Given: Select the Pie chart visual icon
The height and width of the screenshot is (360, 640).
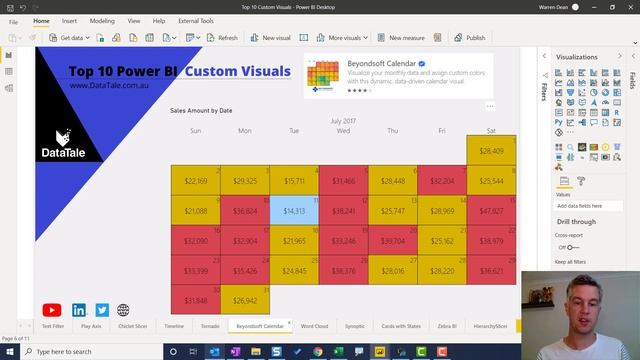Looking at the screenshot, I should [x=593, y=93].
